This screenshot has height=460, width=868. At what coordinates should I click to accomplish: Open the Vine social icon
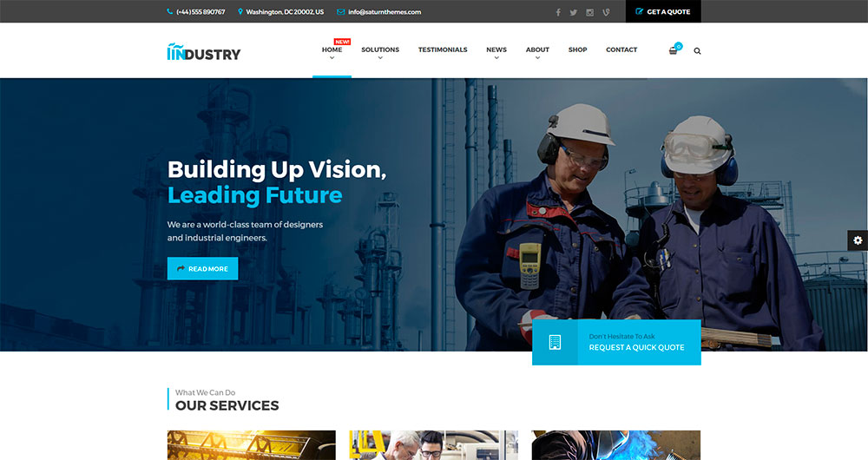(606, 12)
